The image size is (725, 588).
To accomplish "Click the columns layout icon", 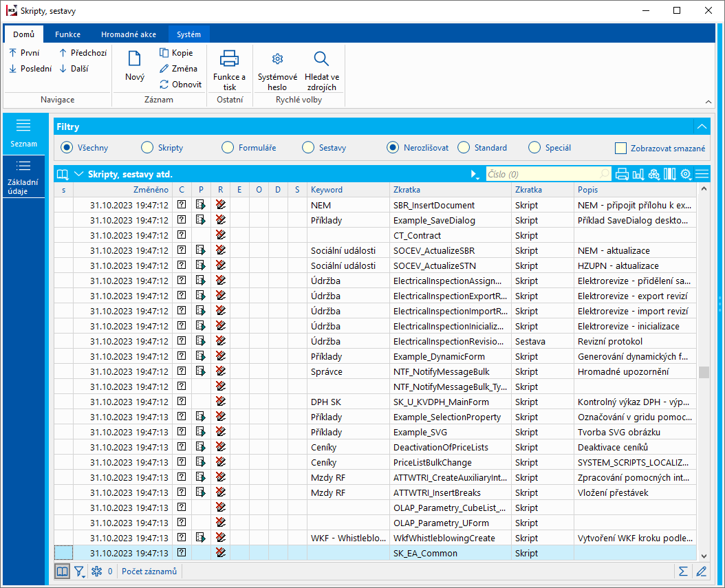I will tap(669, 174).
